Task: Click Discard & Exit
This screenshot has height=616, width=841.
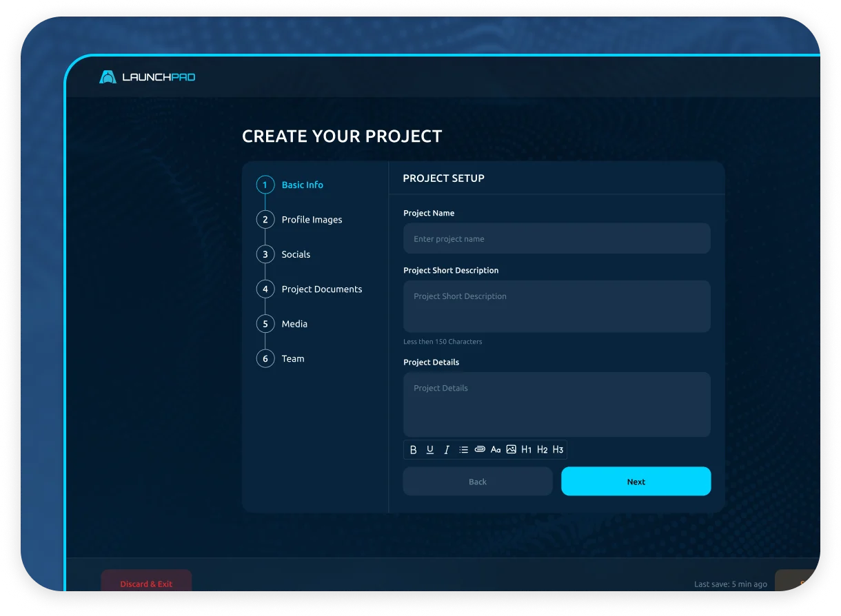Action: 146,583
